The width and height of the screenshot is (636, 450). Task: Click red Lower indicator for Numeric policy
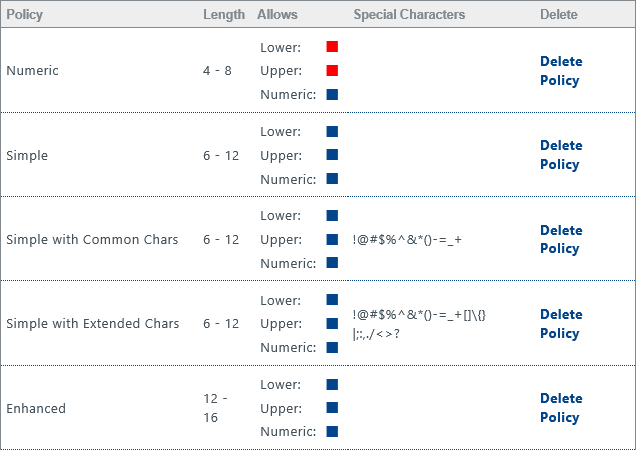click(332, 47)
